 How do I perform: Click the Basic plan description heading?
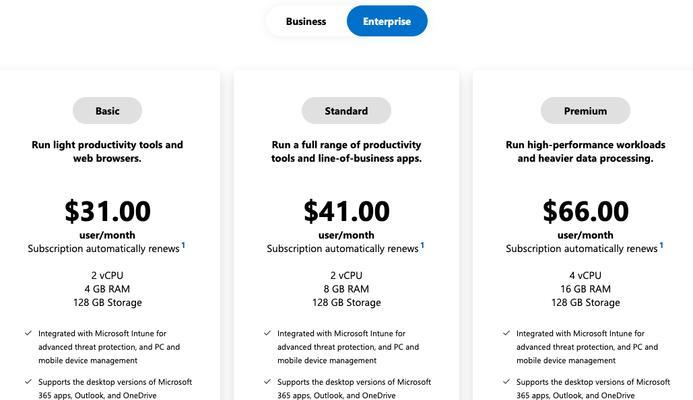pos(107,152)
